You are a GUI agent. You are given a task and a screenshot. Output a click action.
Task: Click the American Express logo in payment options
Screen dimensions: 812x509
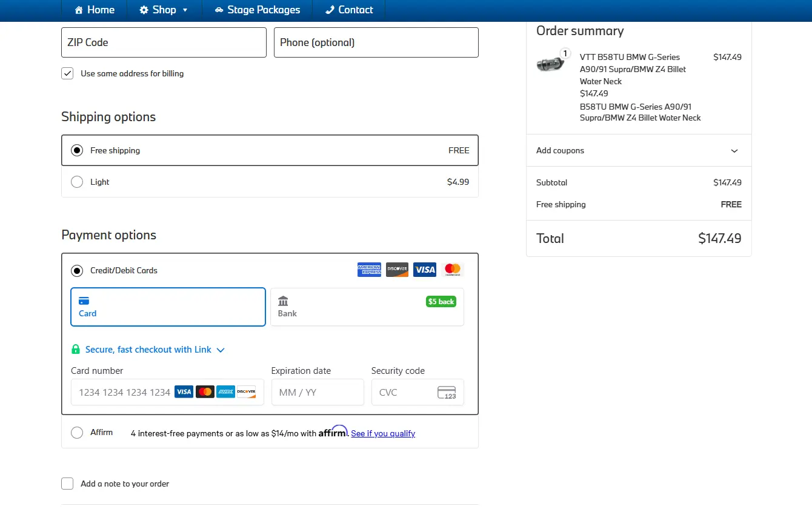pos(369,270)
